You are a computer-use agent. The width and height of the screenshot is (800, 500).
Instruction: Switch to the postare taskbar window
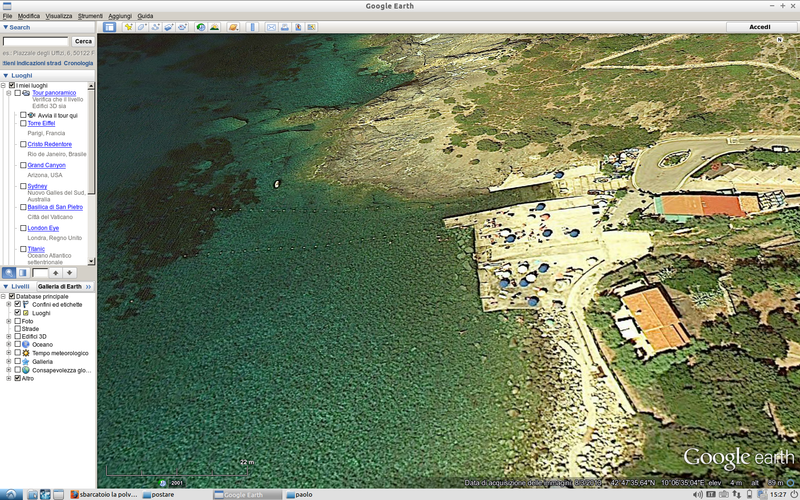coord(159,494)
